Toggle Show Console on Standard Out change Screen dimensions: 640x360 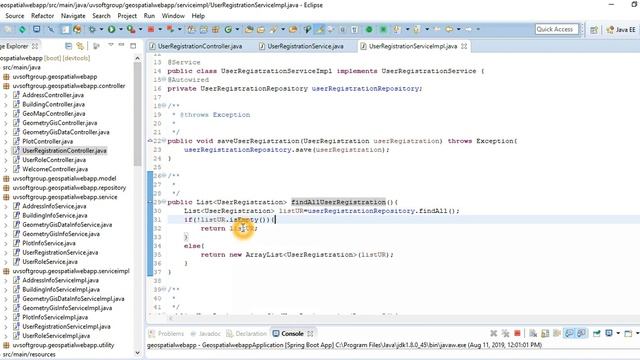(x=569, y=333)
